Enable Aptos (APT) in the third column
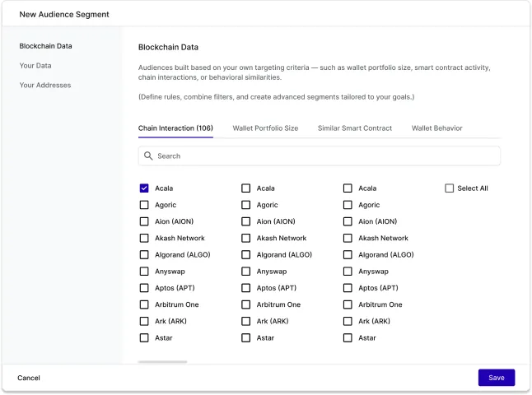Screen dimensions: 532x395 (348, 288)
